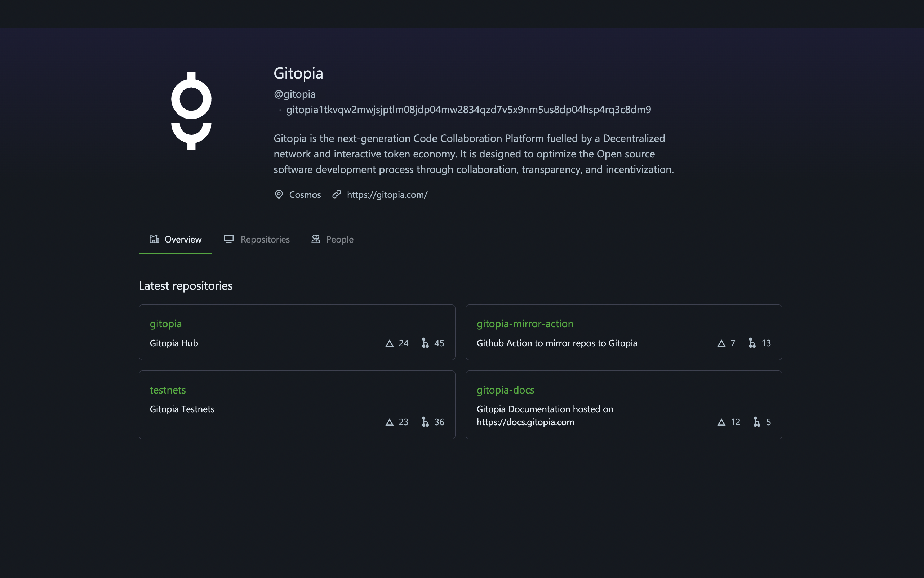Click the issue count 12 on gitopia-docs card
This screenshot has width=924, height=578.
735,422
